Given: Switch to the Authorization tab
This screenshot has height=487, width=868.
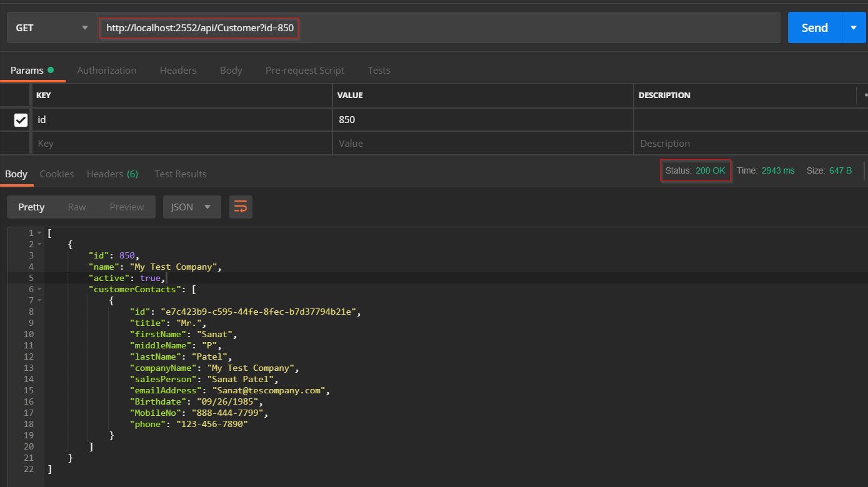Looking at the screenshot, I should [106, 70].
